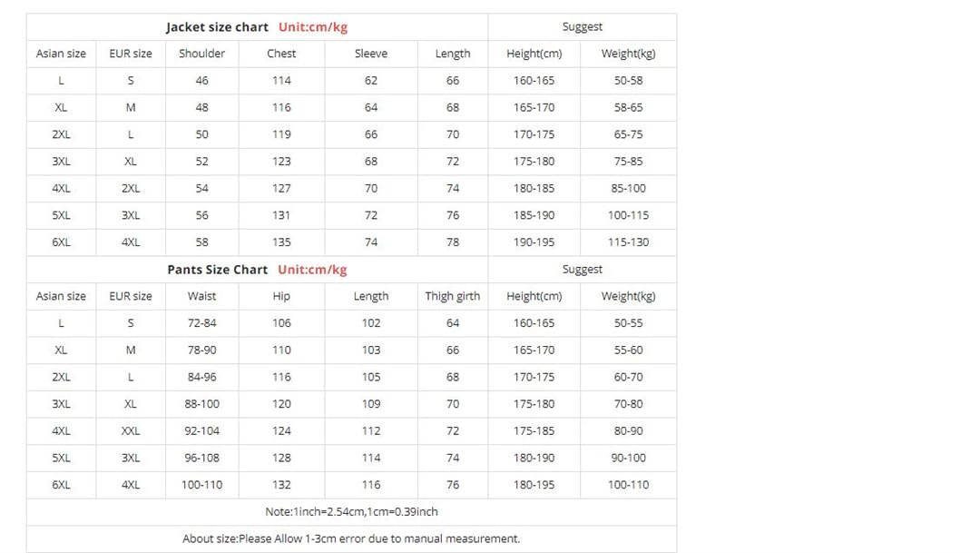Image resolution: width=980 pixels, height=553 pixels.
Task: Click the About size measurement error note
Action: [x=351, y=538]
